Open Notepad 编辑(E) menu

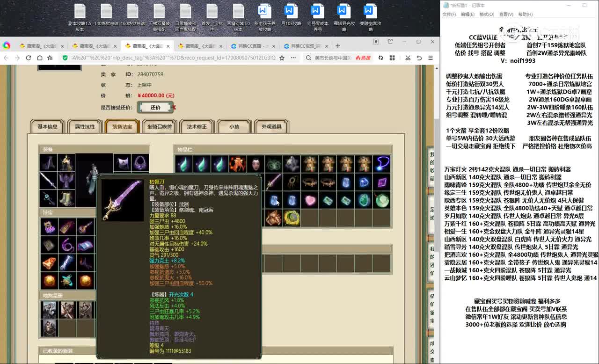(468, 15)
